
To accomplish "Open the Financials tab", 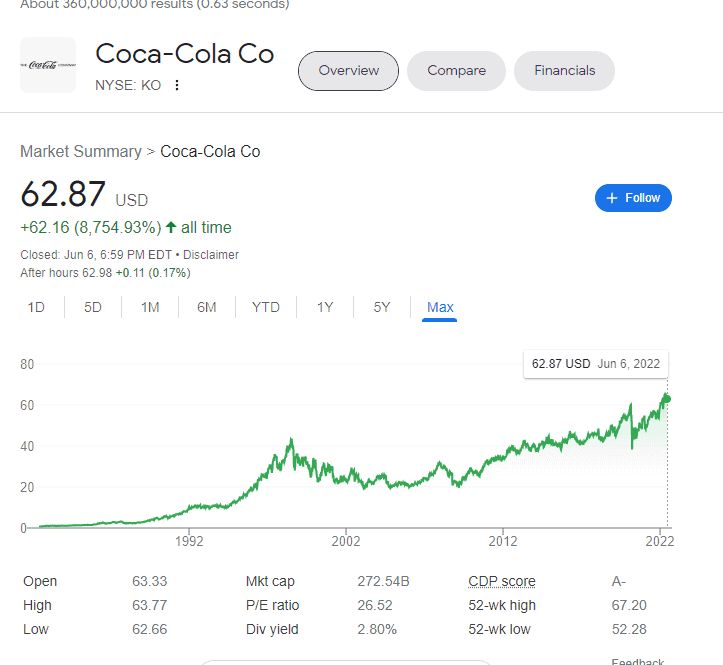I will pos(564,71).
